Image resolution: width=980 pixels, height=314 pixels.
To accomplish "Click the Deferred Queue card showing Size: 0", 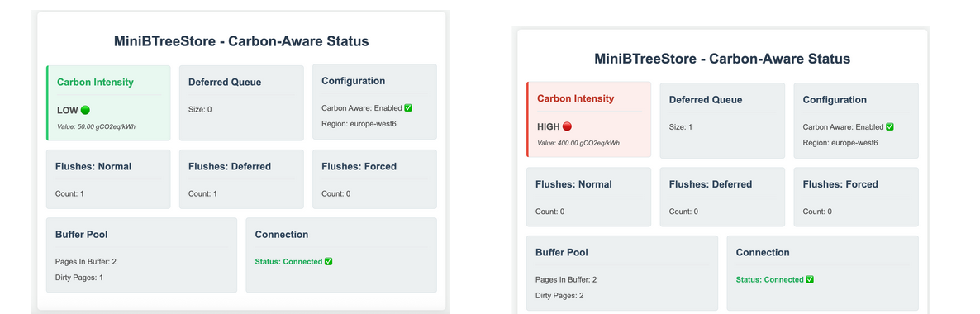I will pyautogui.click(x=241, y=102).
